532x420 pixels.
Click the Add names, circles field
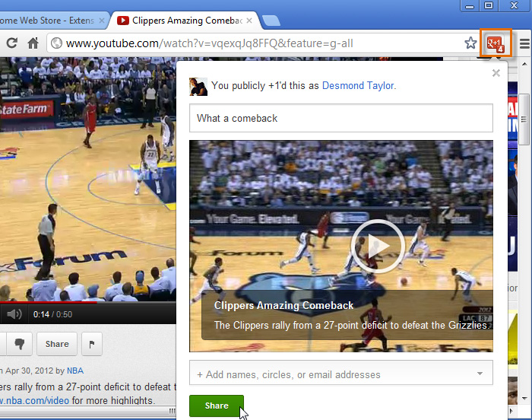[341, 373]
